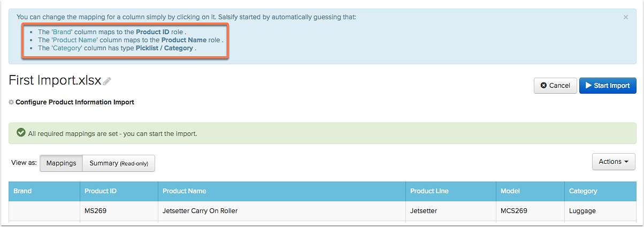Click the play icon on Start Import

[588, 86]
